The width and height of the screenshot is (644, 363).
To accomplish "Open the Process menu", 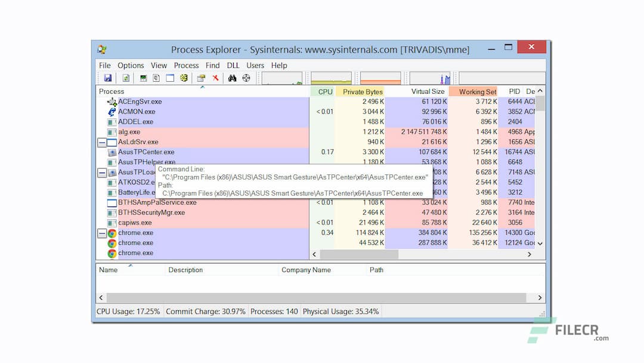I will click(186, 65).
